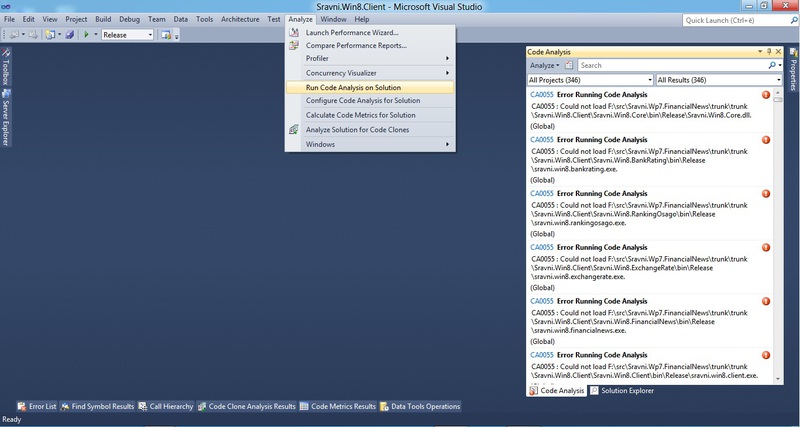
Task: Open the search options arrow beside the magnifier
Action: click(780, 65)
